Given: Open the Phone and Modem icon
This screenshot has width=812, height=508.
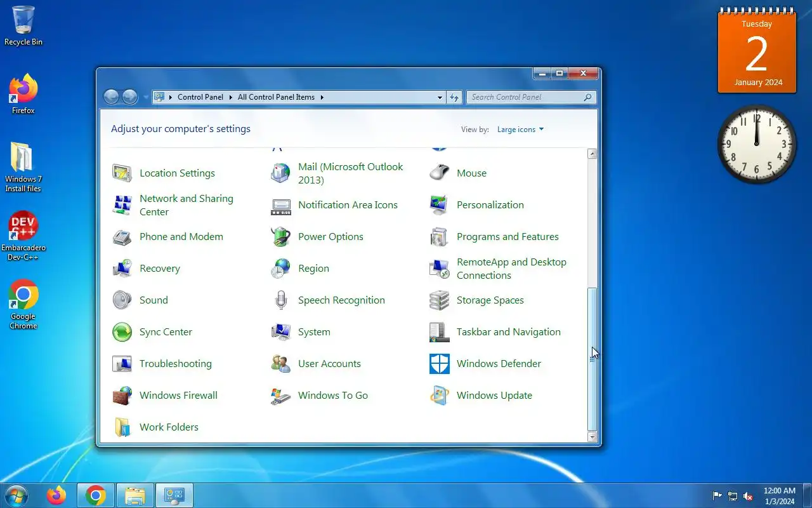Looking at the screenshot, I should (x=122, y=236).
